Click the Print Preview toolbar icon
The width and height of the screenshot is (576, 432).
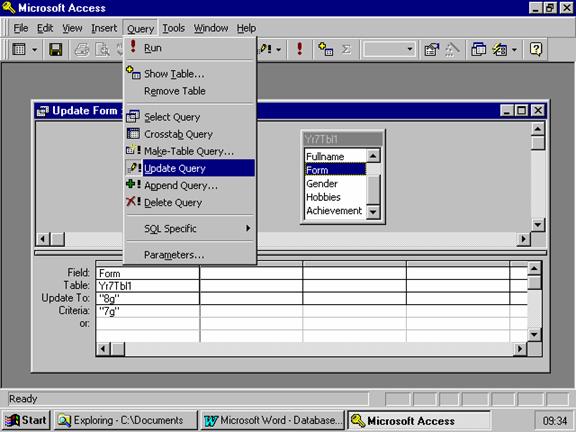click(102, 49)
